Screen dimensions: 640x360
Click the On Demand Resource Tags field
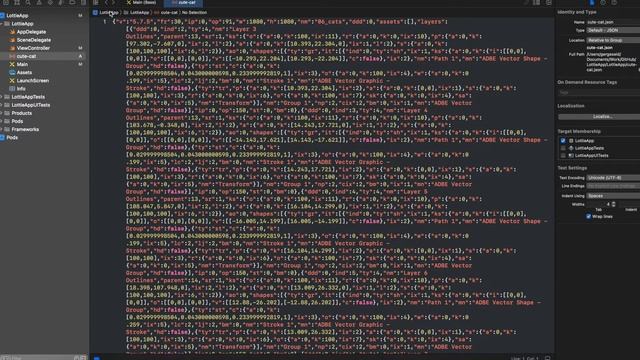tap(599, 93)
